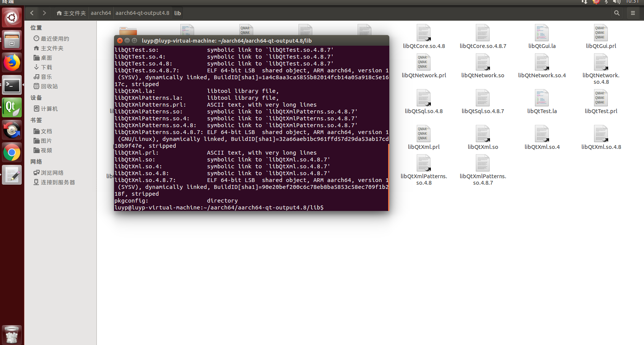Minimize the terminal window
This screenshot has height=345, width=644.
point(127,40)
